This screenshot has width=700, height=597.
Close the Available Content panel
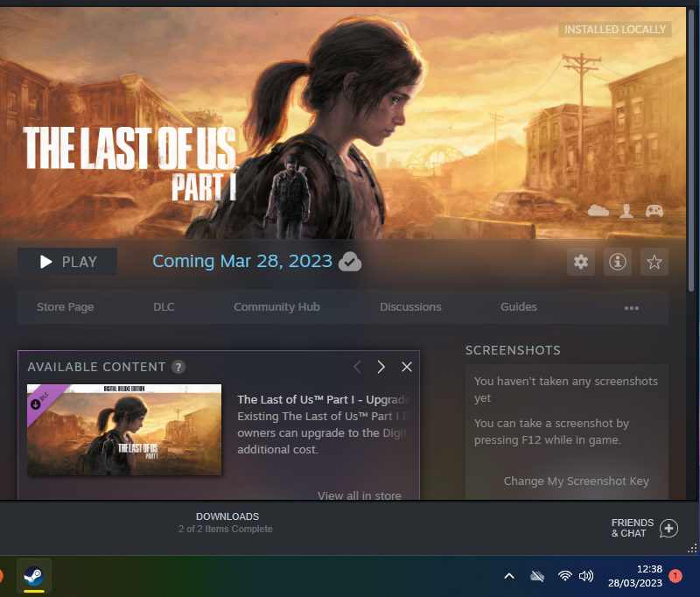(x=406, y=367)
